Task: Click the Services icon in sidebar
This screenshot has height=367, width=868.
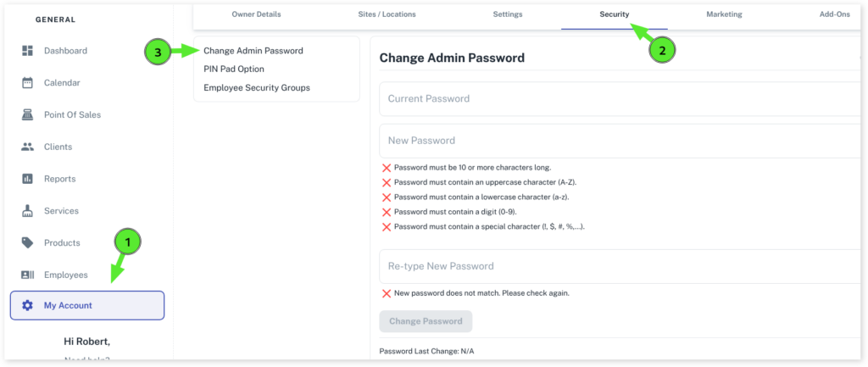Action: (x=27, y=211)
